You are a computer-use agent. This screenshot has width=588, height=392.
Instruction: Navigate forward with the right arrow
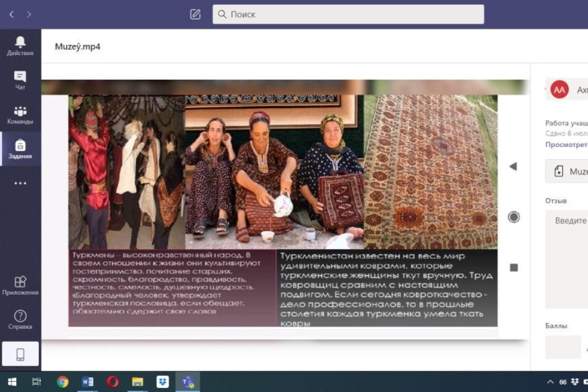pyautogui.click(x=29, y=14)
